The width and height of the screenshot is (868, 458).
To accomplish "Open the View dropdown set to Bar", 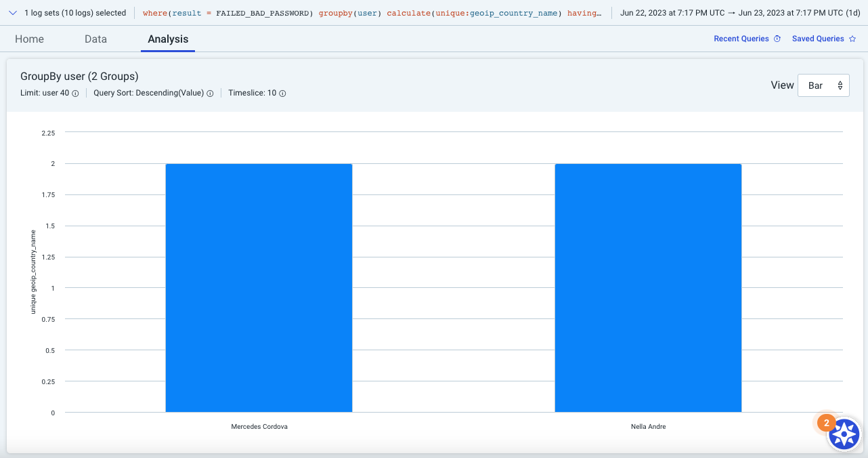I will [823, 85].
